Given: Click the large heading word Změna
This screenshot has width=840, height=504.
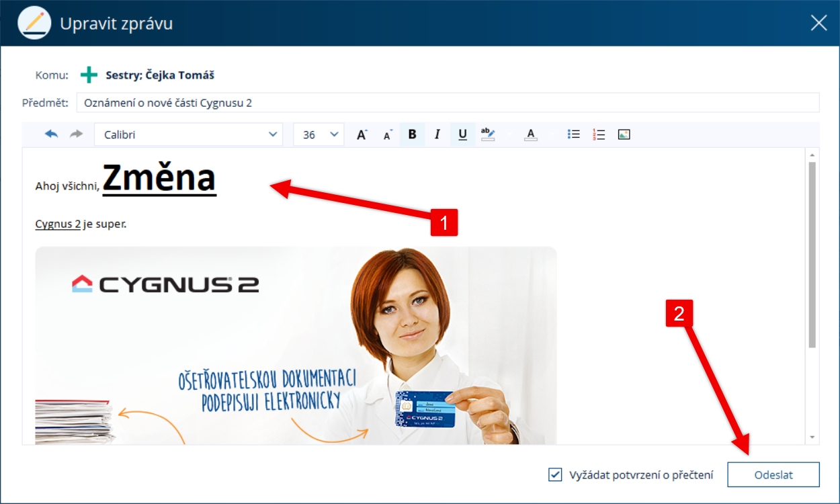Looking at the screenshot, I should point(159,179).
